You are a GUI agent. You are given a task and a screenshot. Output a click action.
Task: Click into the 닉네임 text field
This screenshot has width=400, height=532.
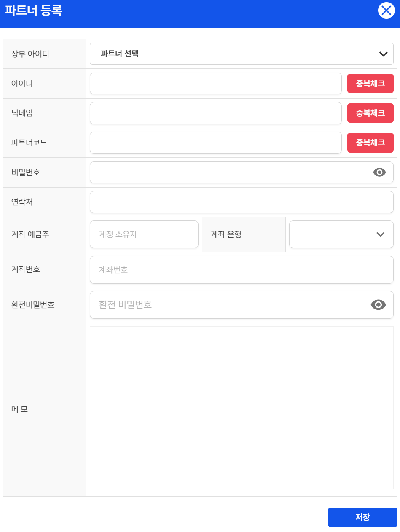click(x=215, y=113)
